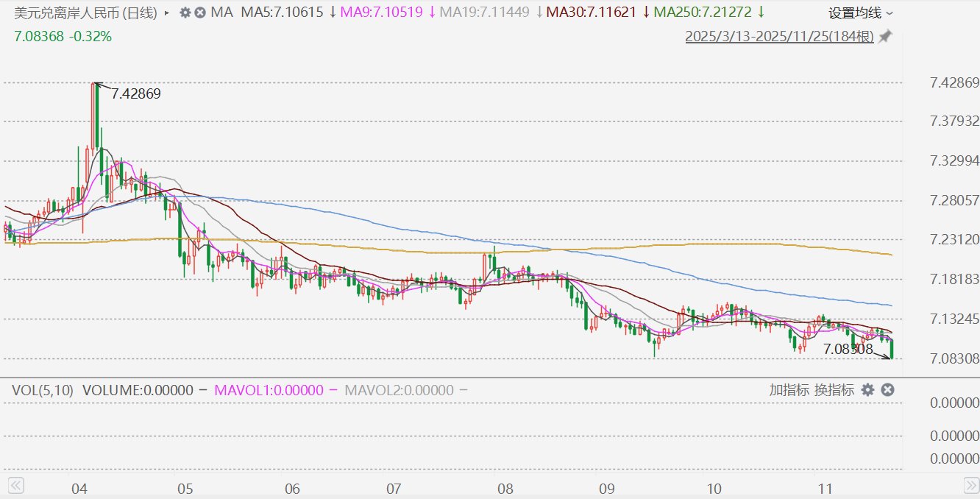Click the 7.08308 low price marker
980x499 pixels.
(x=847, y=349)
